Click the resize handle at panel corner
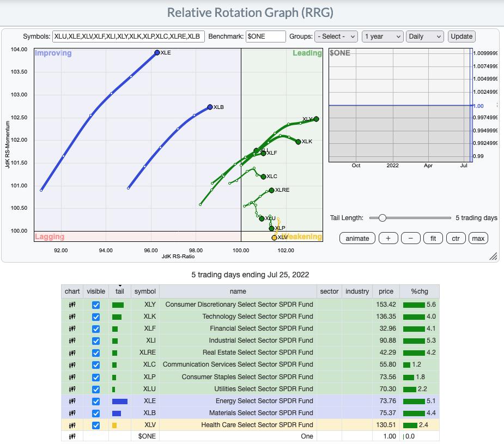This screenshot has width=504, height=444. [x=493, y=256]
